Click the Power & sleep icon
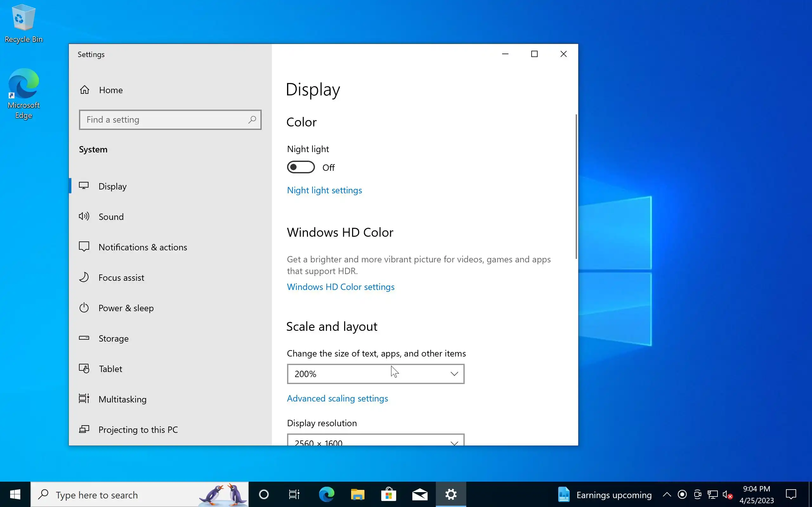The image size is (812, 507). 84,308
